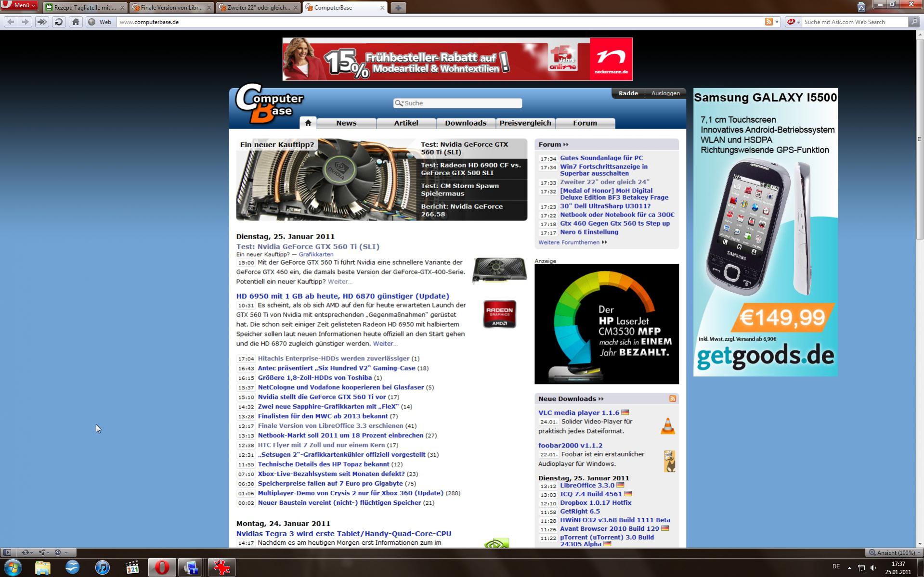Reload the page with the refresh icon
Viewport: 924px width, 577px height.
[x=59, y=22]
